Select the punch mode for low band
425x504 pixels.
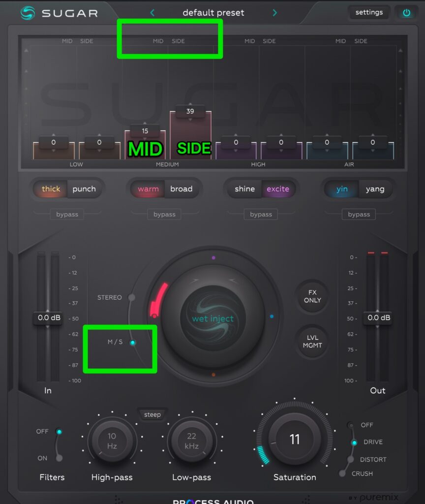click(84, 189)
